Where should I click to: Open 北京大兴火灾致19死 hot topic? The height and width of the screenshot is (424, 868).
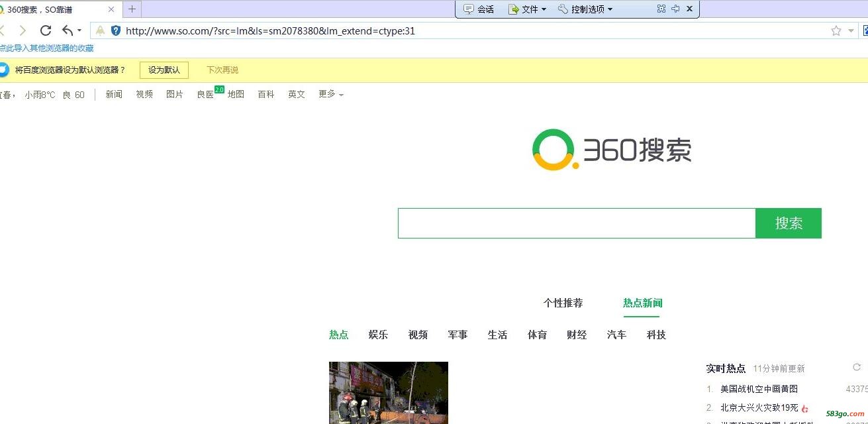point(759,408)
